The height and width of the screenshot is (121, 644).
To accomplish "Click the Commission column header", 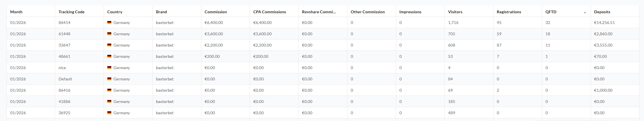I will pos(216,12).
